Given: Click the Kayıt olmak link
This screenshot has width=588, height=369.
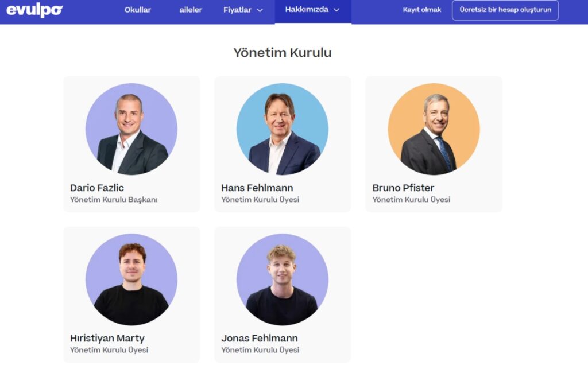Looking at the screenshot, I should 422,10.
